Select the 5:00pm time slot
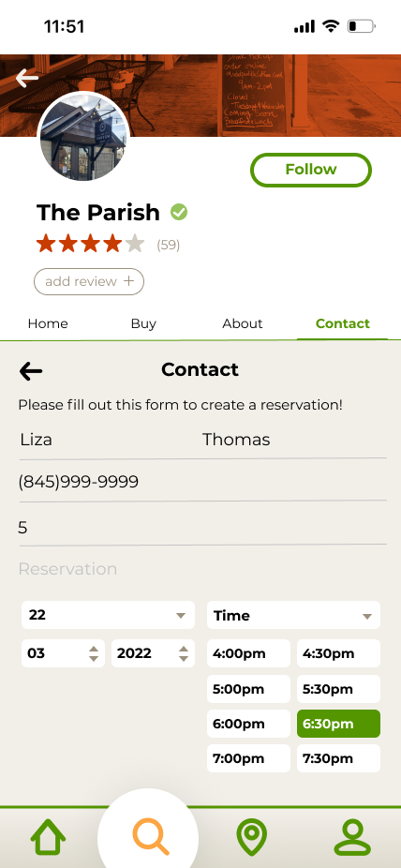This screenshot has height=868, width=401. pos(248,689)
